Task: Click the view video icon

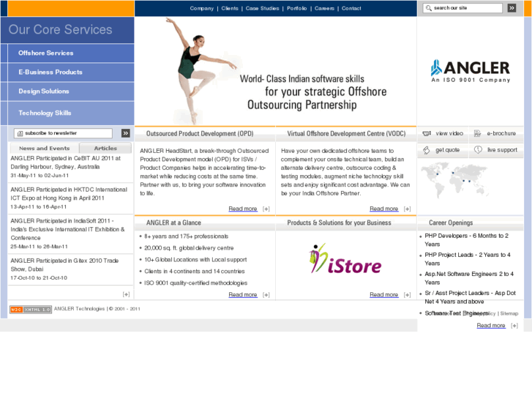Action: click(x=427, y=133)
